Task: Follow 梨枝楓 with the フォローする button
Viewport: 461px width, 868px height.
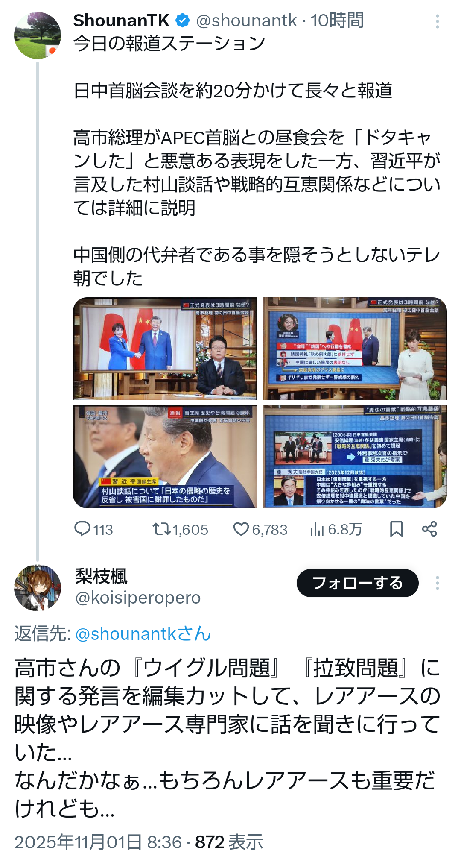Action: [x=358, y=583]
